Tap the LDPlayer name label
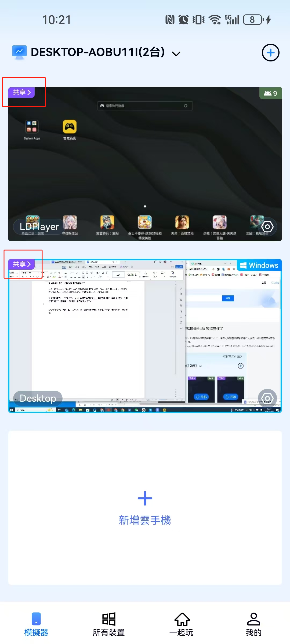The width and height of the screenshot is (290, 644). [39, 227]
